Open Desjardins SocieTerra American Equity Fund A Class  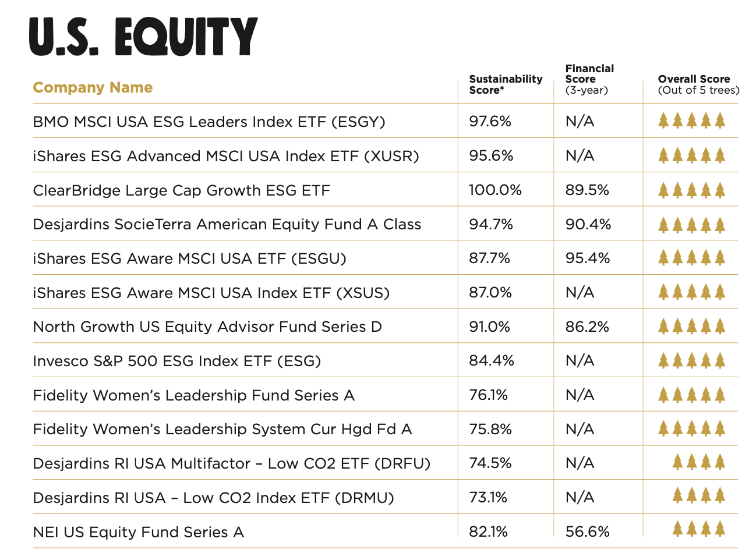point(227,224)
